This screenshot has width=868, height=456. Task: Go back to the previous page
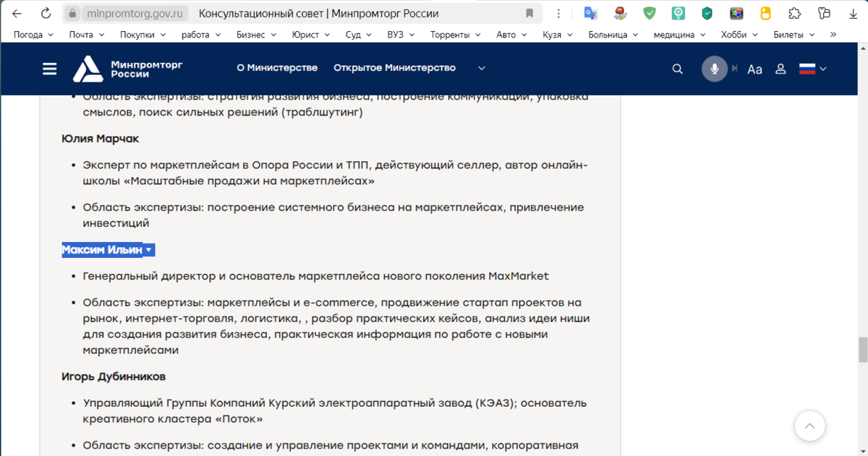(17, 14)
